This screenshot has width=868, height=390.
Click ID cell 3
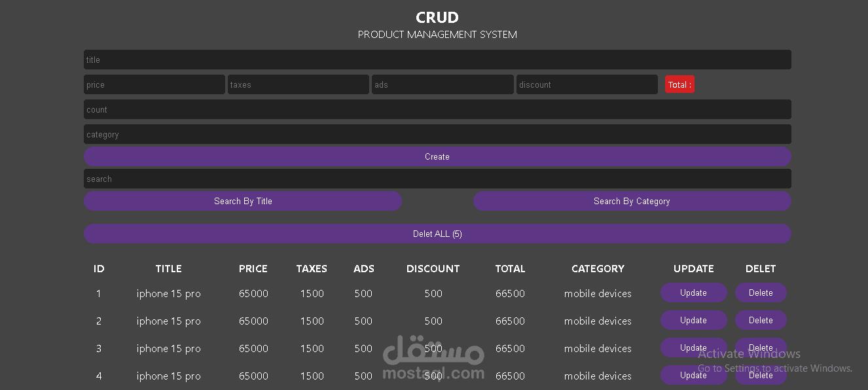click(99, 349)
